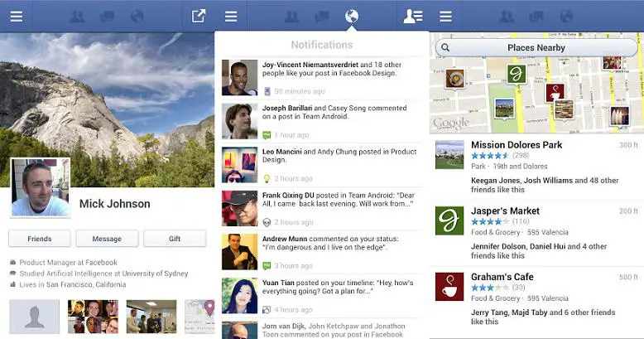
Task: Tap the green Jasper's Market map pin
Action: (x=517, y=75)
